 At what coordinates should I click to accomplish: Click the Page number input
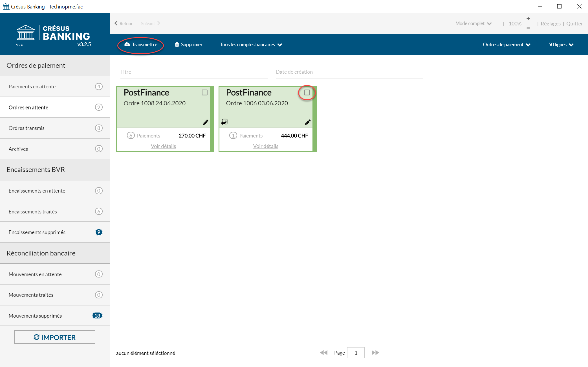click(356, 353)
